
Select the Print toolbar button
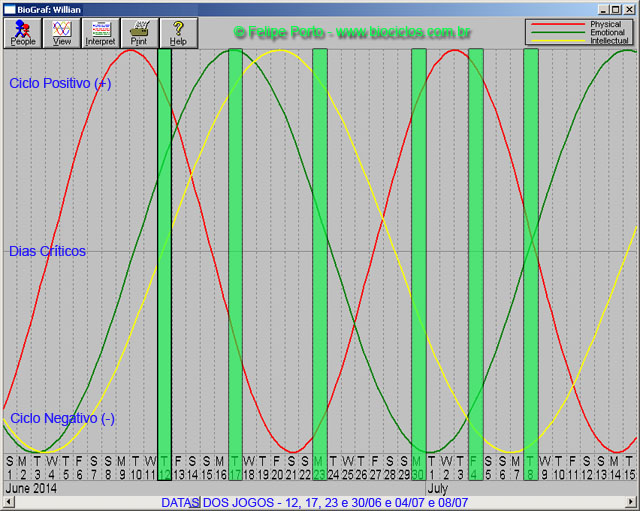click(139, 33)
